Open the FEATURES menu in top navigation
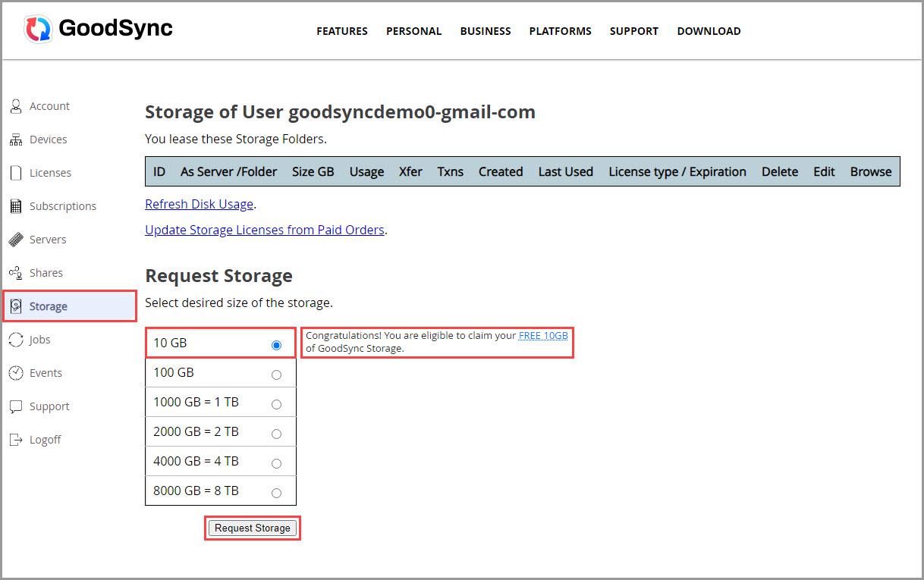The width and height of the screenshot is (924, 580). click(x=342, y=31)
